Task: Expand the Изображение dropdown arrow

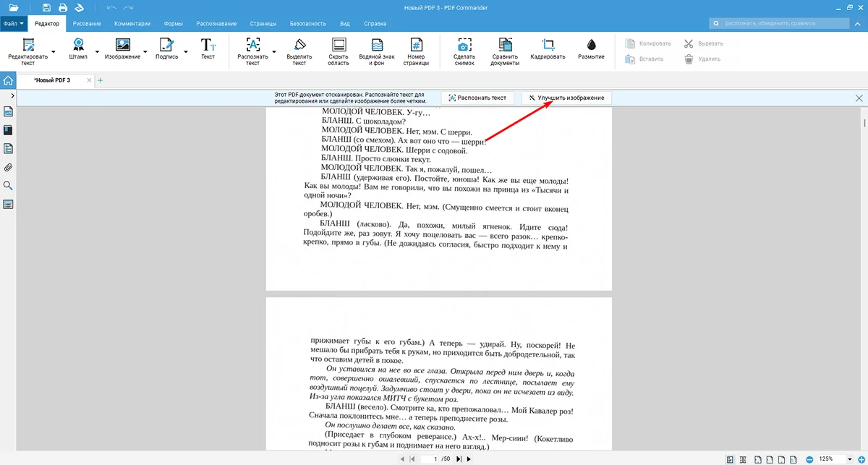Action: (145, 52)
